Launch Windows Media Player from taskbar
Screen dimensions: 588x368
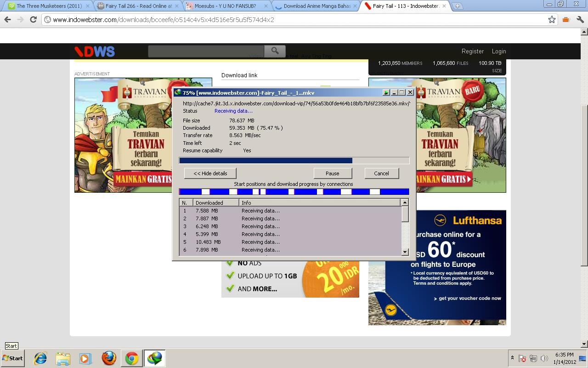[x=85, y=358]
